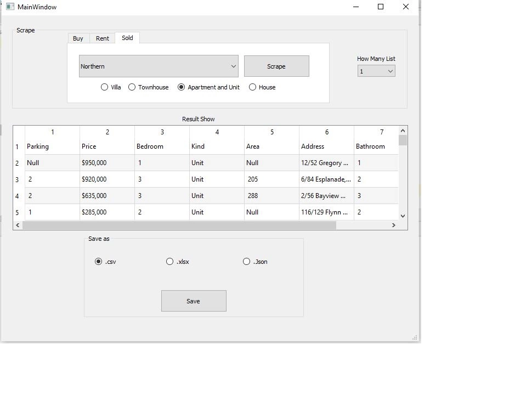Maximize the MainWindow window

click(x=381, y=7)
